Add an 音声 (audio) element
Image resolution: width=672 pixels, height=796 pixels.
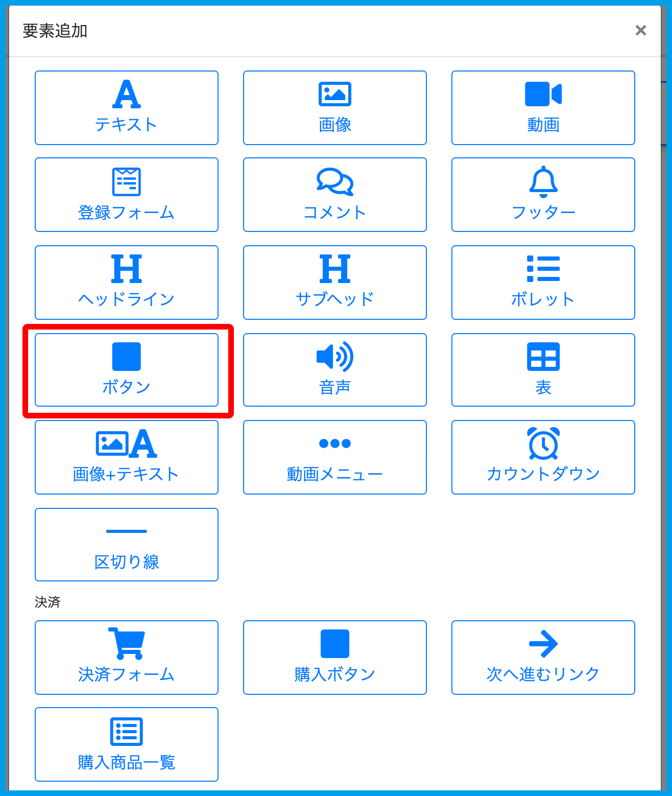coord(334,370)
